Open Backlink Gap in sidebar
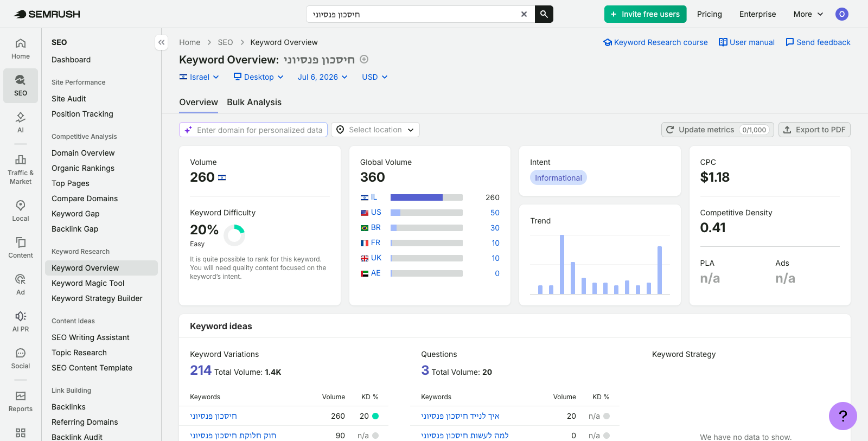Image resolution: width=868 pixels, height=441 pixels. tap(75, 229)
